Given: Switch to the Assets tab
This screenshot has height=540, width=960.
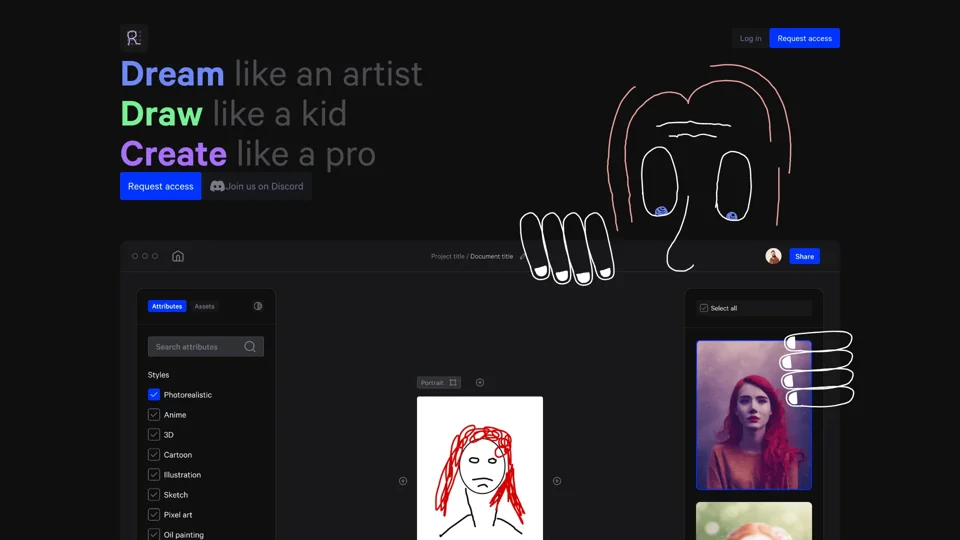Looking at the screenshot, I should coord(204,306).
